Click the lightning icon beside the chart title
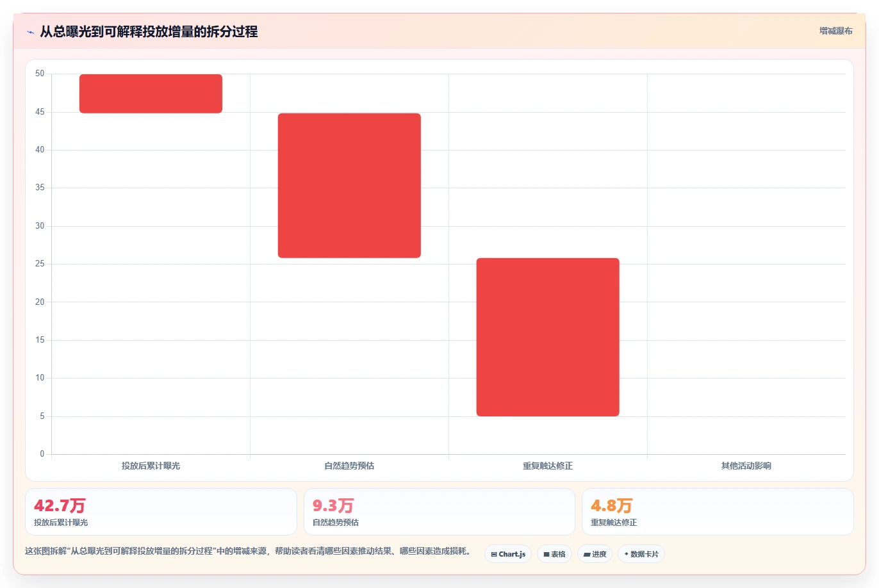 [x=30, y=32]
